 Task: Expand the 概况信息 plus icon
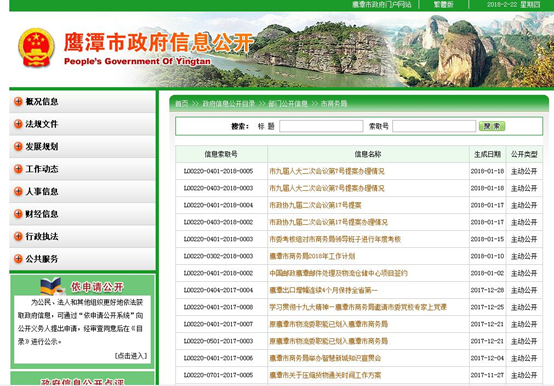pyautogui.click(x=18, y=102)
